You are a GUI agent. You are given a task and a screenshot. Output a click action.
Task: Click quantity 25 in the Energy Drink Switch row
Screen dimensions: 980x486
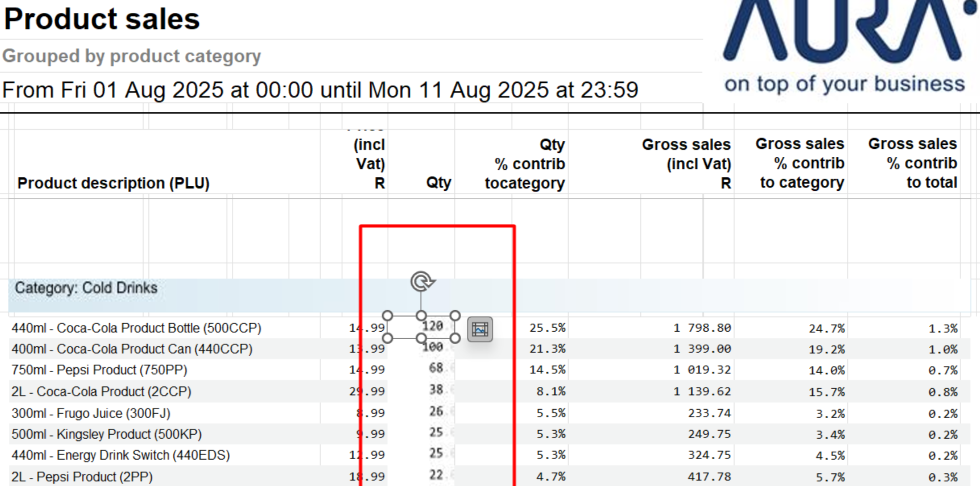[x=436, y=454]
